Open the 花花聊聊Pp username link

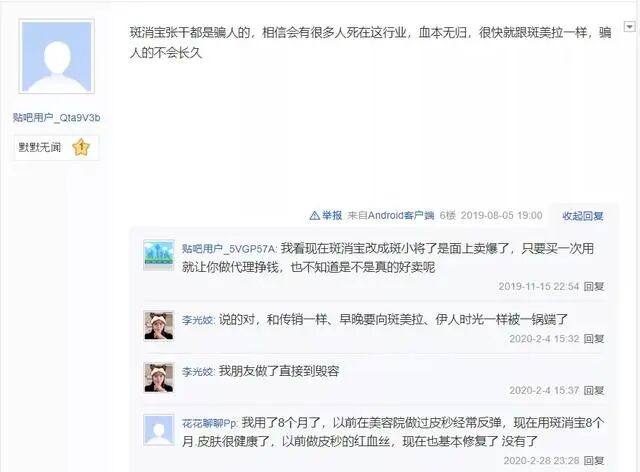210,423
